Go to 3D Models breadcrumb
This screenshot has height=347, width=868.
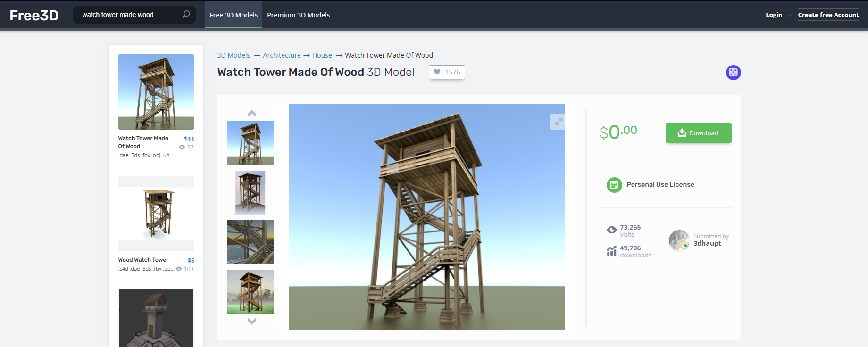tap(234, 55)
